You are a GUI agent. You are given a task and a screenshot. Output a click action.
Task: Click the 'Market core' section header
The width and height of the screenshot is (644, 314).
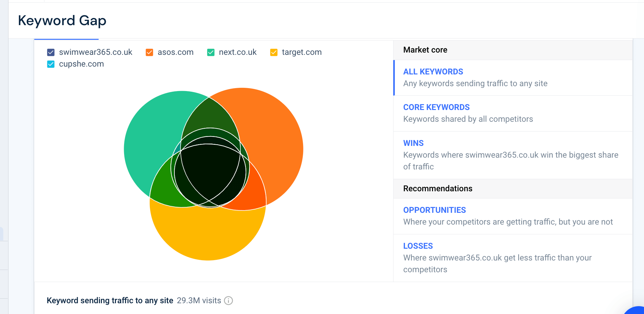click(425, 50)
